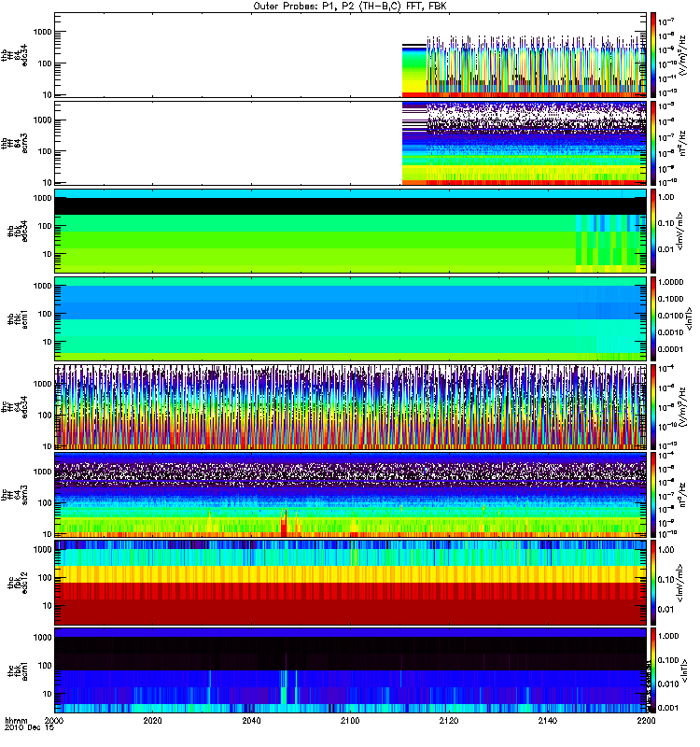700x747 pixels.
Task: Click the 'thb fbk scm1' y-axis label
Action: click(18, 318)
